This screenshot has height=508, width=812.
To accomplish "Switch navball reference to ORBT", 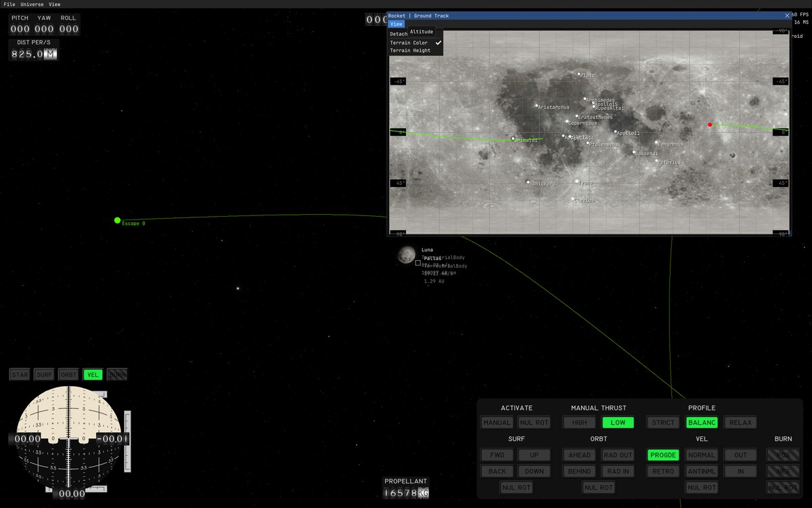I will tap(68, 375).
